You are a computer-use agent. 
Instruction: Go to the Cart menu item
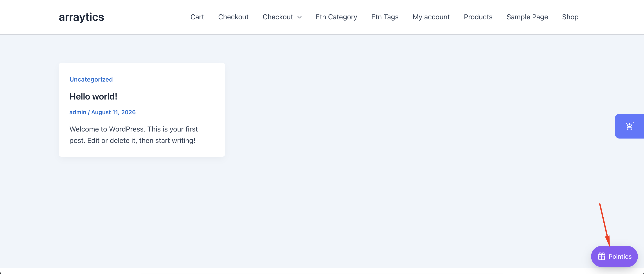click(197, 17)
